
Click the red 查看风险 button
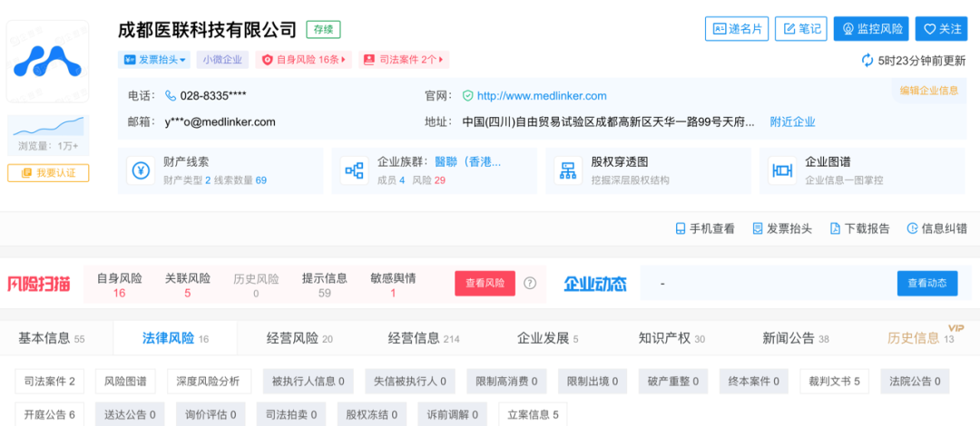485,283
